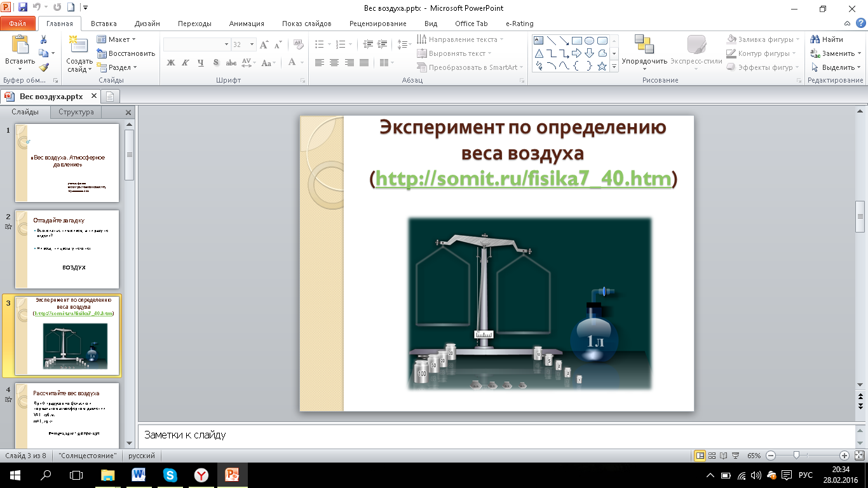Image resolution: width=868 pixels, height=488 pixels.
Task: Pick the Isosceles Triangle shape
Action: point(539,53)
